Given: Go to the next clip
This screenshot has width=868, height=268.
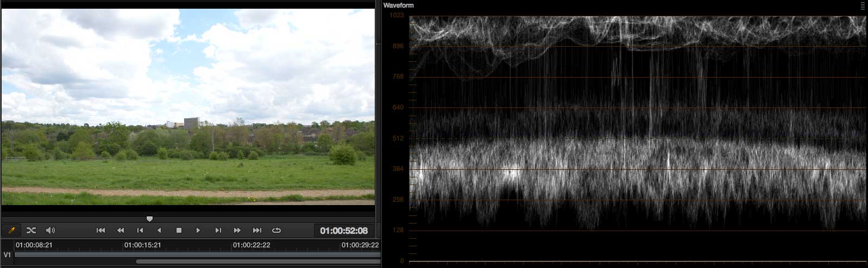Looking at the screenshot, I should pyautogui.click(x=218, y=231).
